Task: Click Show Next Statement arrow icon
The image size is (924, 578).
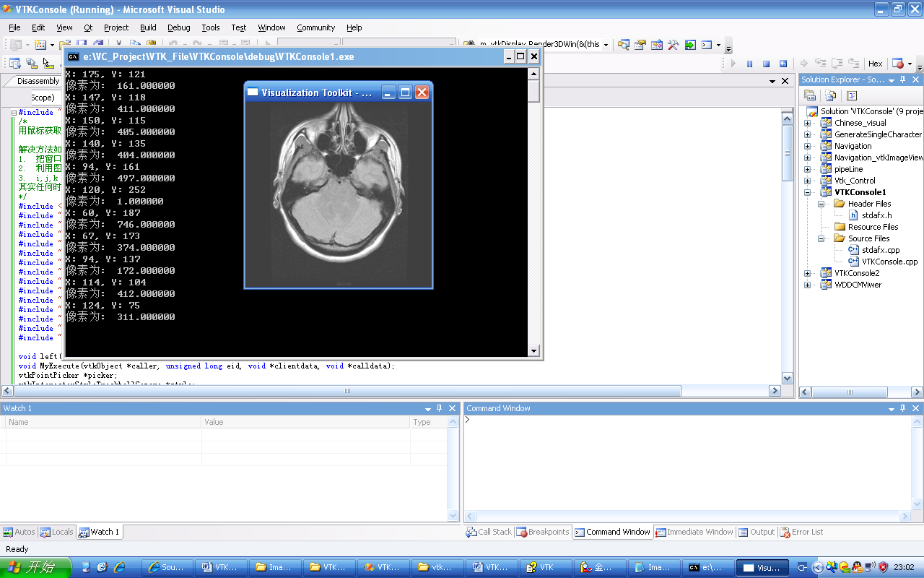Action: [x=803, y=64]
